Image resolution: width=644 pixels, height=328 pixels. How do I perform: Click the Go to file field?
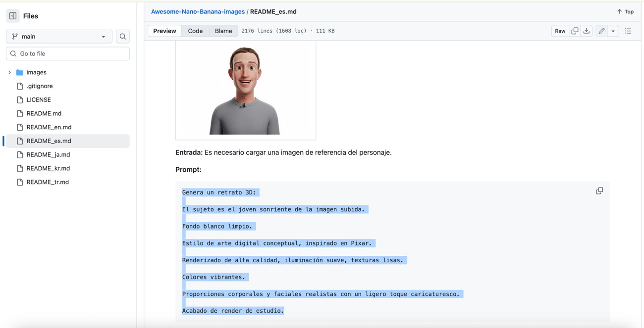click(67, 53)
